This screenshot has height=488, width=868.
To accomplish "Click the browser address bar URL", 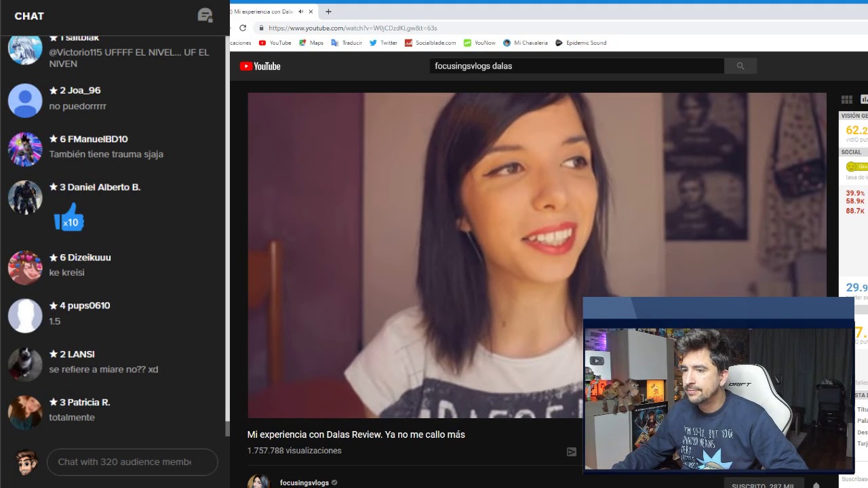I will [x=353, y=28].
